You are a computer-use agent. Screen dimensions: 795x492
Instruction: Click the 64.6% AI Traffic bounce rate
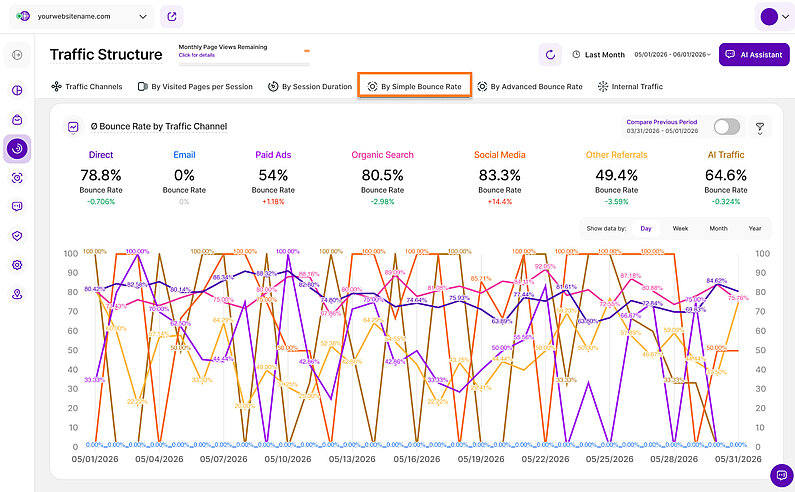(726, 175)
